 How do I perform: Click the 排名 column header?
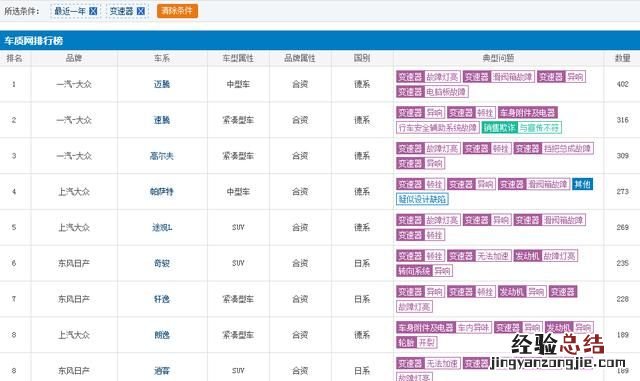click(14, 58)
